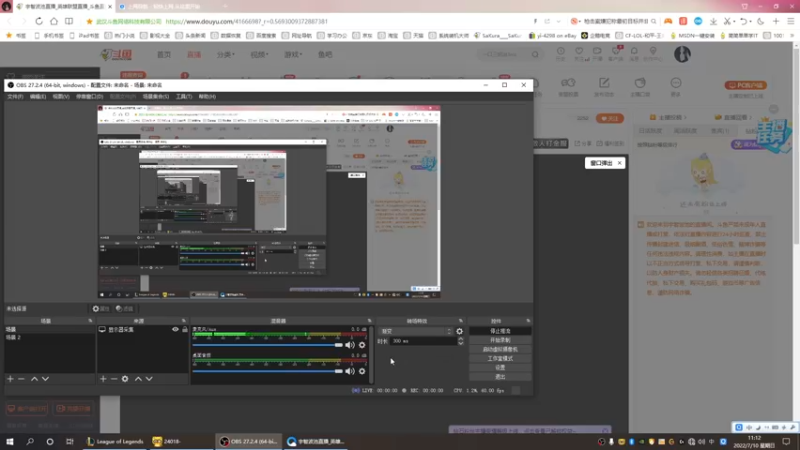The height and width of the screenshot is (450, 800).
Task: Select display capture source row
Action: pos(143,330)
